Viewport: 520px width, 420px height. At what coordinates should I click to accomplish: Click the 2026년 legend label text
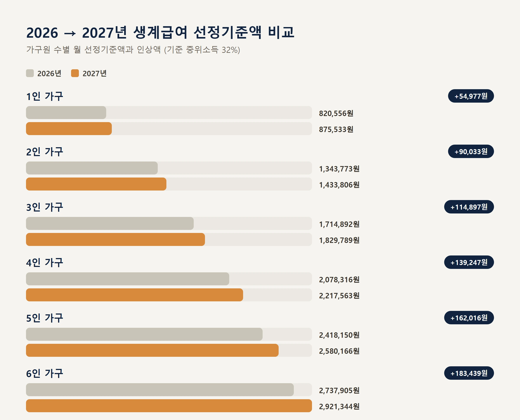click(49, 73)
